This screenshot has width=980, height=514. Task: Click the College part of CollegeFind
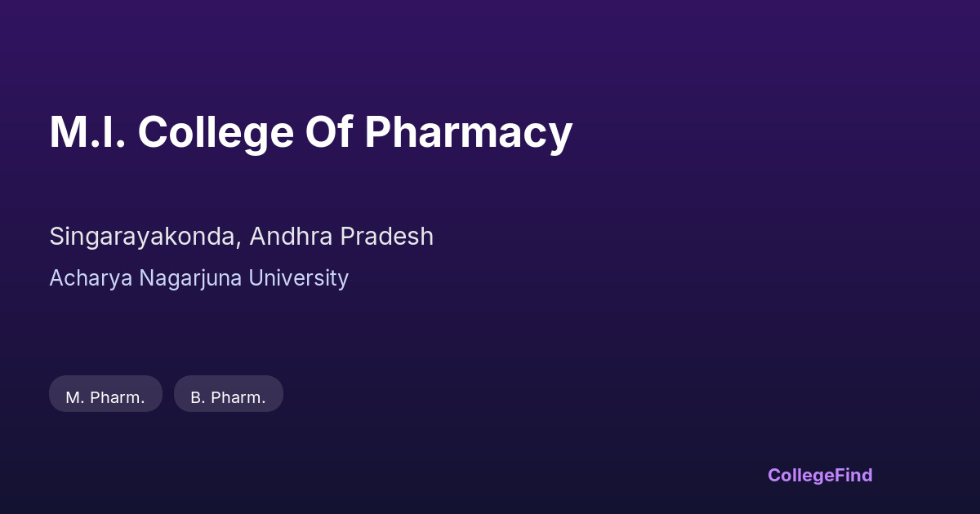[x=800, y=475]
